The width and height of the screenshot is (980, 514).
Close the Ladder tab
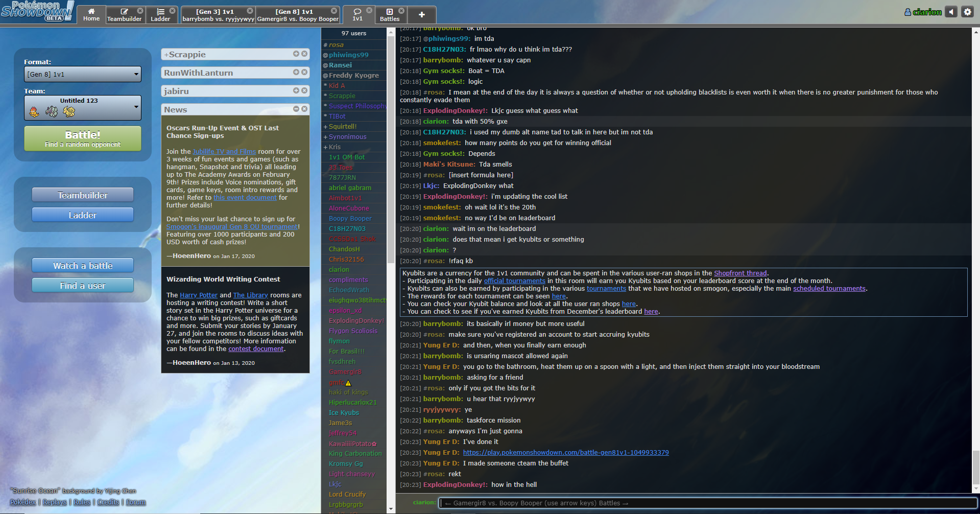[x=172, y=11]
